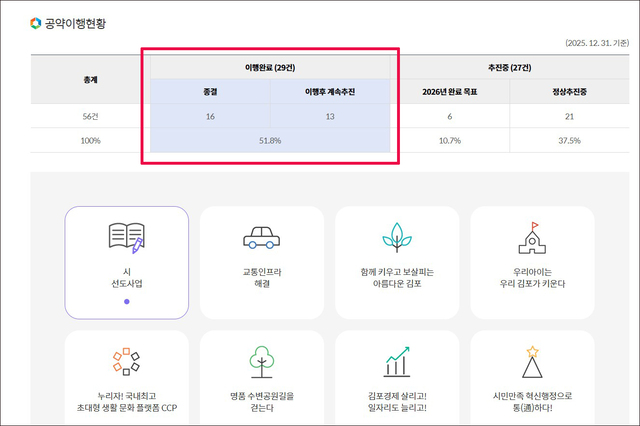640x426 pixels.
Task: Select the 이행완료 (29건) column header
Action: 270,66
